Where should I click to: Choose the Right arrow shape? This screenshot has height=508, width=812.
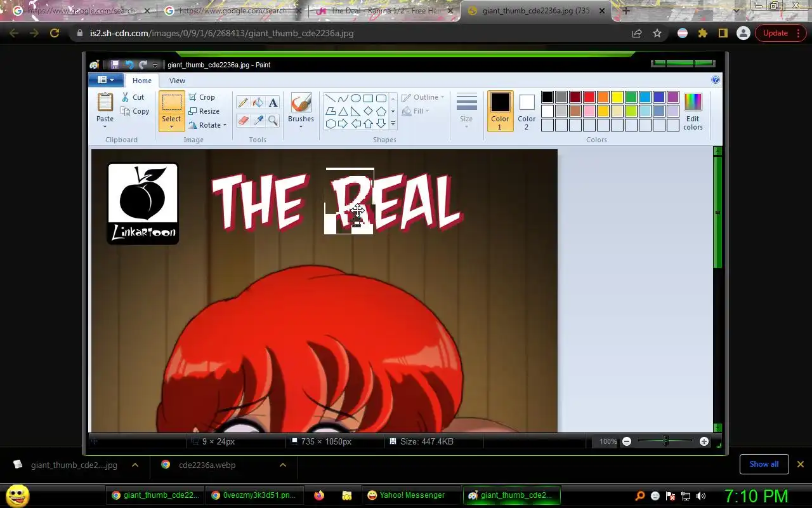tap(343, 124)
